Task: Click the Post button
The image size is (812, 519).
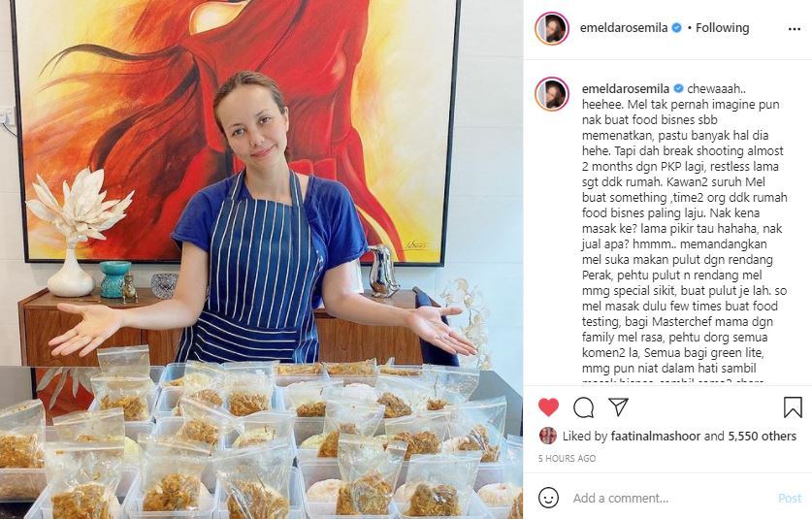Action: tap(790, 499)
